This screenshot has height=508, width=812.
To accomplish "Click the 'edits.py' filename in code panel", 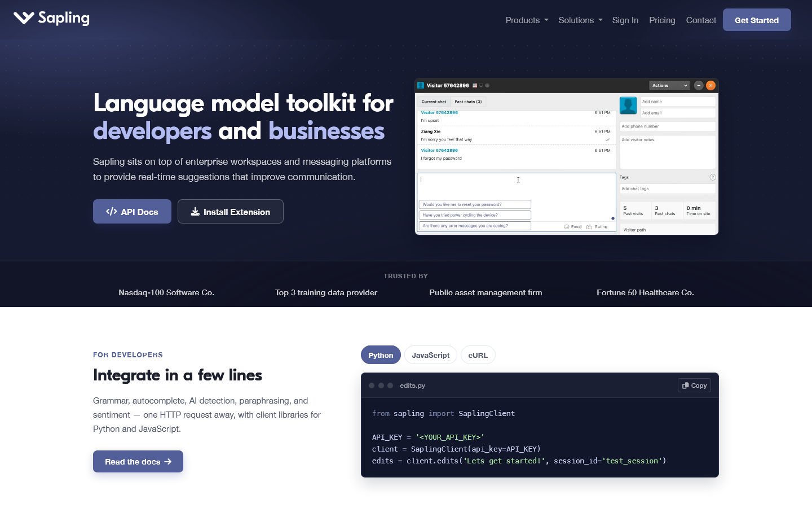I will pyautogui.click(x=412, y=386).
